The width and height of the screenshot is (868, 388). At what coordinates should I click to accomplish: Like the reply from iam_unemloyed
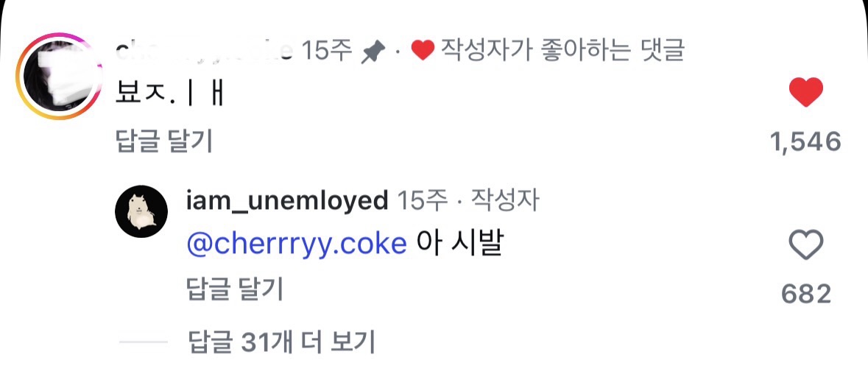click(805, 244)
